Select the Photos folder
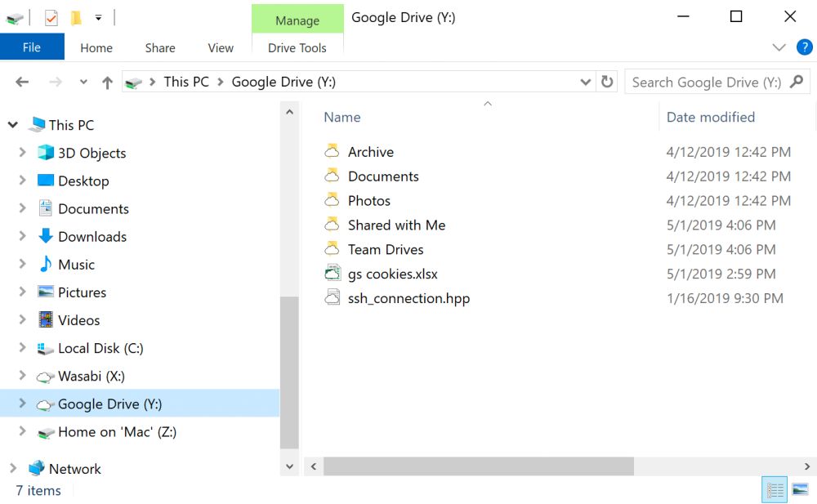817x504 pixels. pyautogui.click(x=369, y=201)
